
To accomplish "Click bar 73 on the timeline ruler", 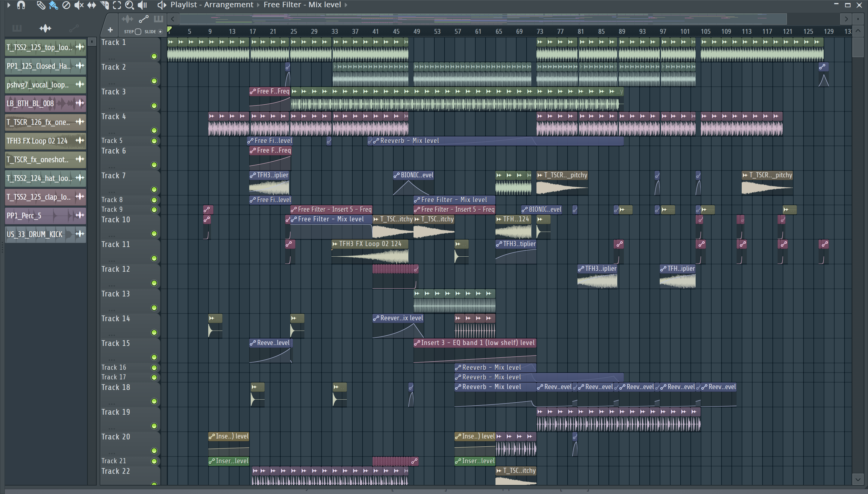I will (x=540, y=32).
